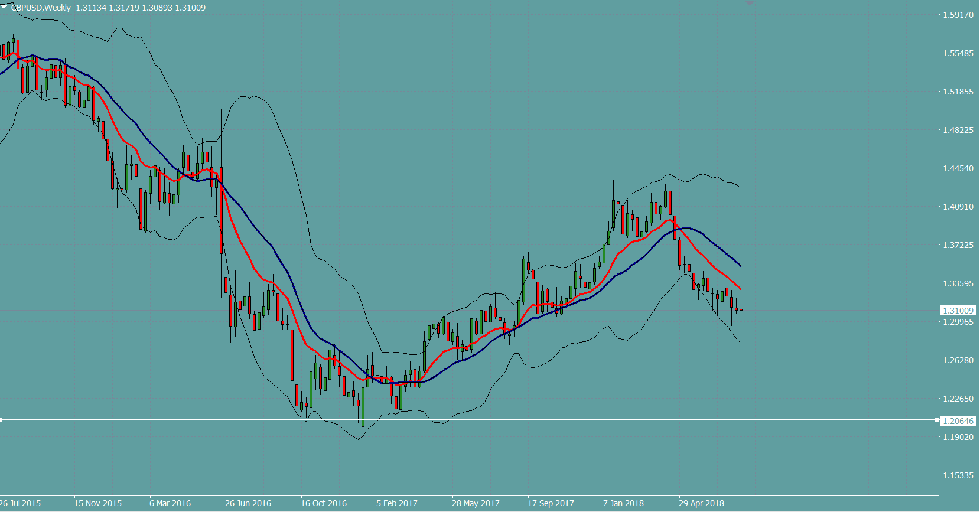Click the GBPUSD,Weekly chart title text
Image resolution: width=980 pixels, height=512 pixels.
pos(41,8)
